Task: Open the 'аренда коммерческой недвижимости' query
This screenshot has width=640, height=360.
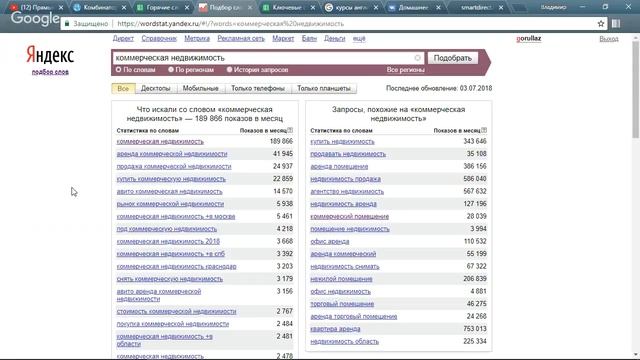Action: point(172,154)
